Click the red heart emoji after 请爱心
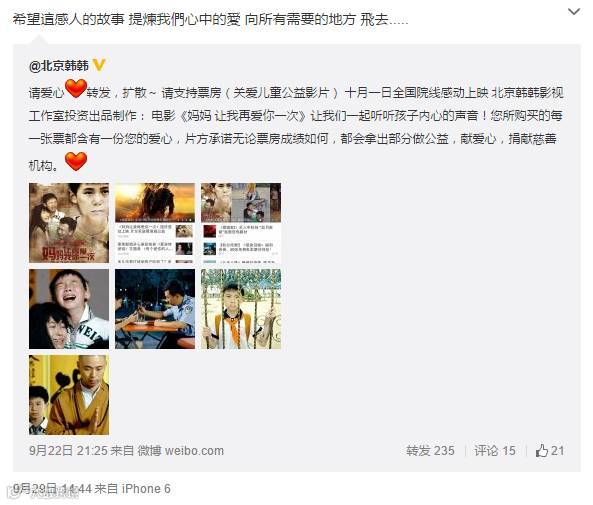Viewport: 593px width, 505px height. (76, 88)
